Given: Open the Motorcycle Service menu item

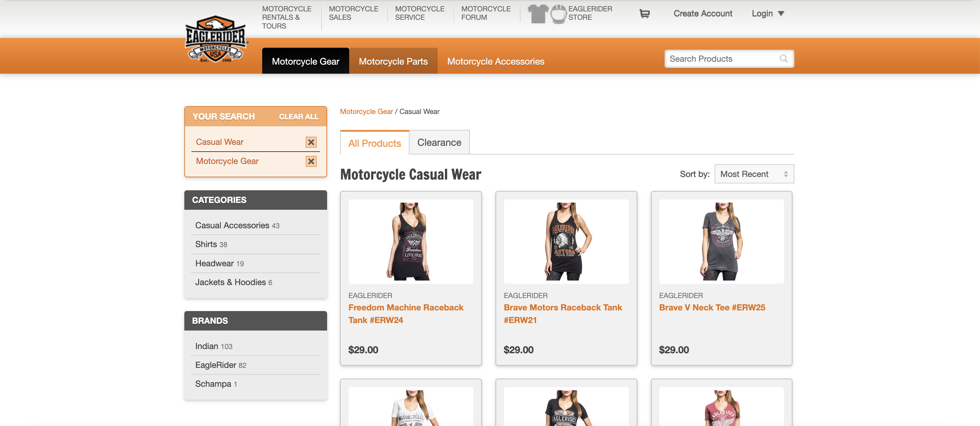Looking at the screenshot, I should [x=419, y=13].
